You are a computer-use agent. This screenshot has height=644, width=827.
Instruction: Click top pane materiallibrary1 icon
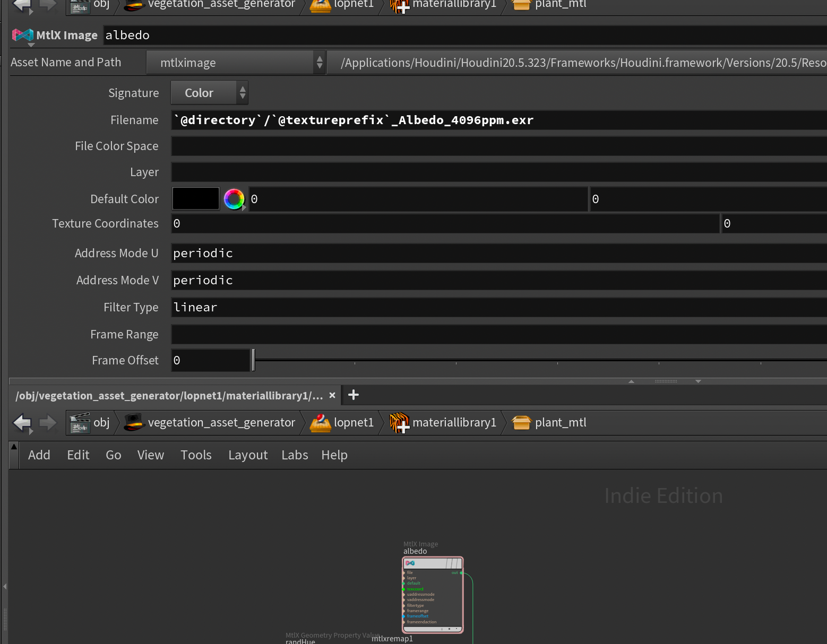click(x=400, y=5)
